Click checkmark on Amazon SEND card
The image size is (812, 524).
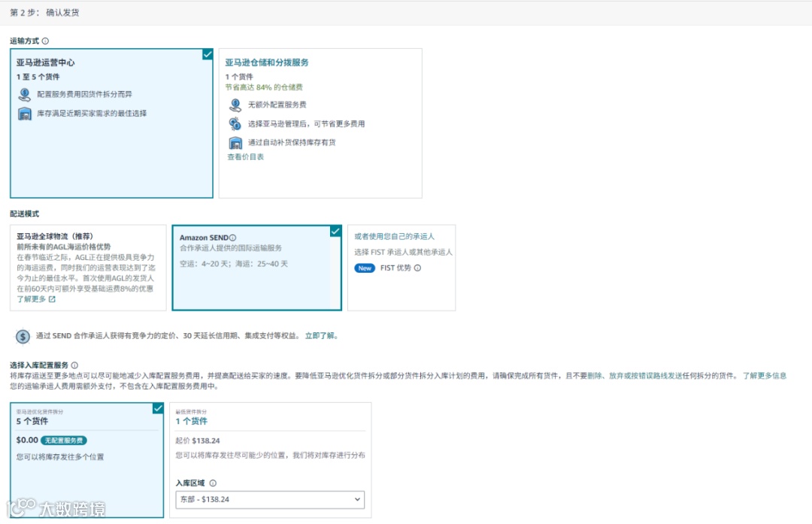(335, 231)
